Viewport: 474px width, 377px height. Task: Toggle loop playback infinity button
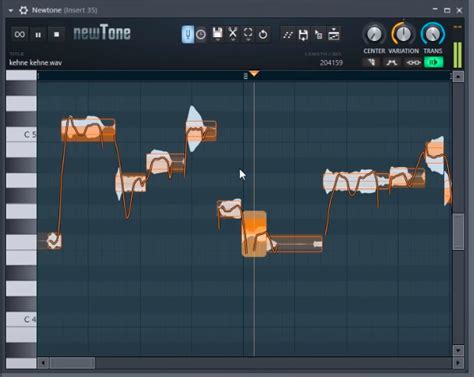click(x=20, y=34)
